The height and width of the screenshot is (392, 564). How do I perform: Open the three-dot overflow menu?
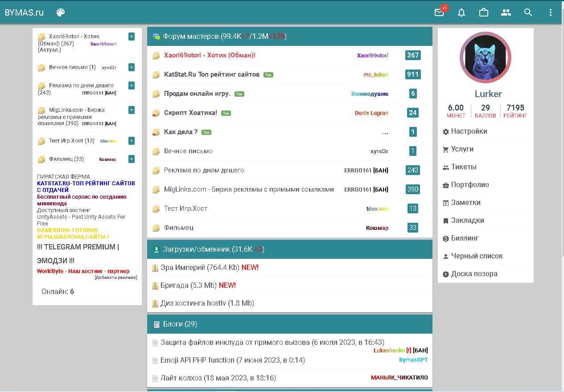click(551, 12)
